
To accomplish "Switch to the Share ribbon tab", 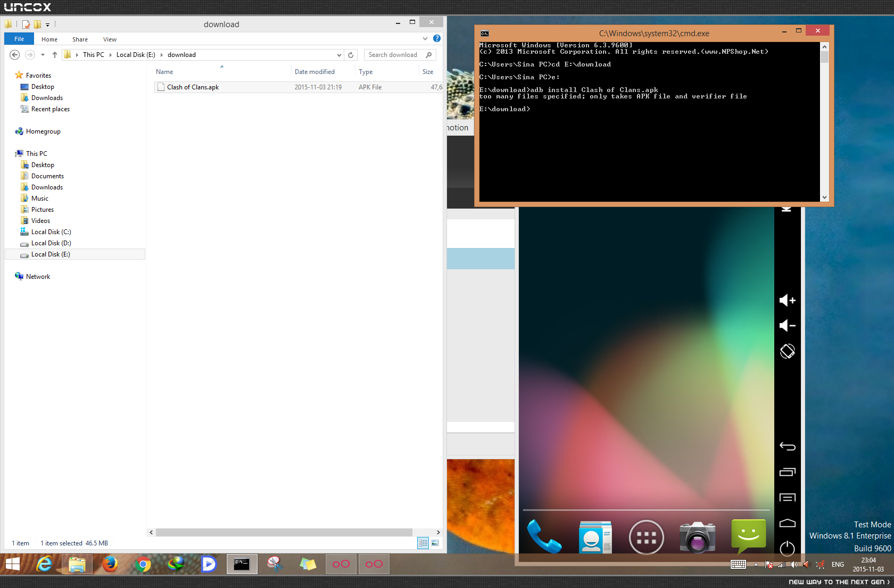I will pos(80,39).
